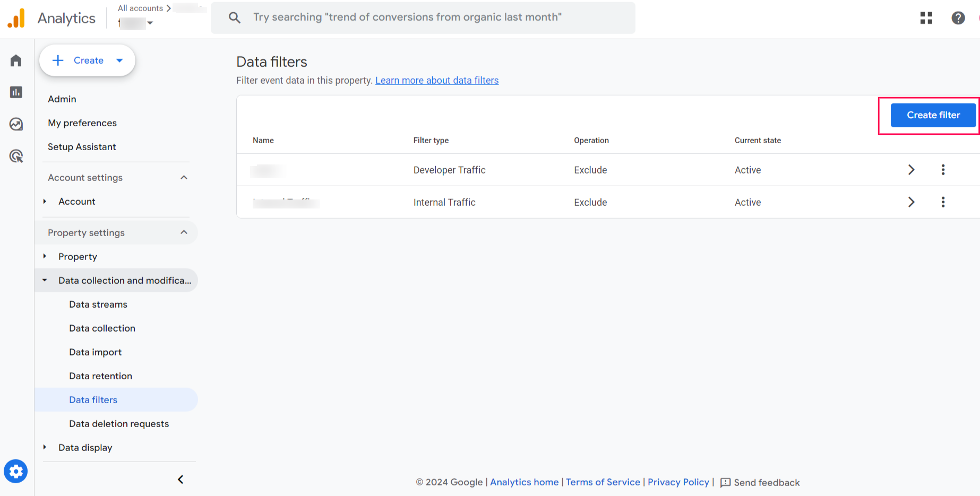Open the apps grid icon
Viewport: 980px width, 496px height.
[926, 18]
